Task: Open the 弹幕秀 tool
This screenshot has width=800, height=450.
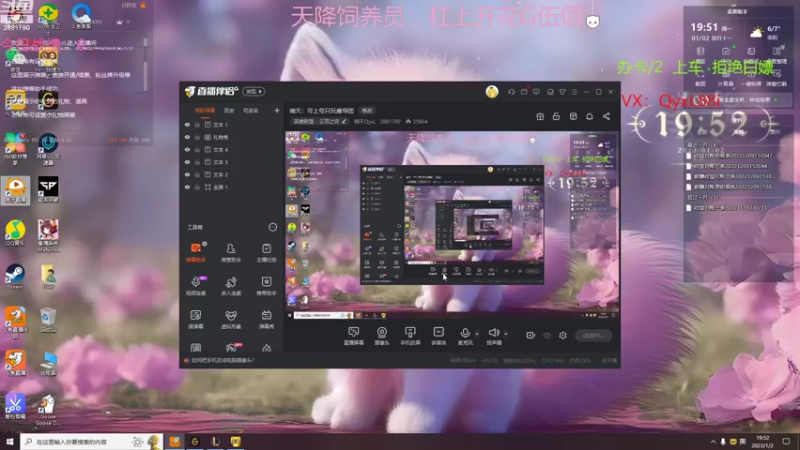Action: 266,319
